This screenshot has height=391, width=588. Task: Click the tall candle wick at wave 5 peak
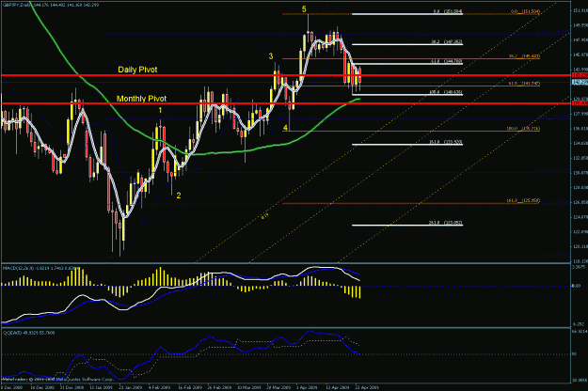click(x=308, y=23)
